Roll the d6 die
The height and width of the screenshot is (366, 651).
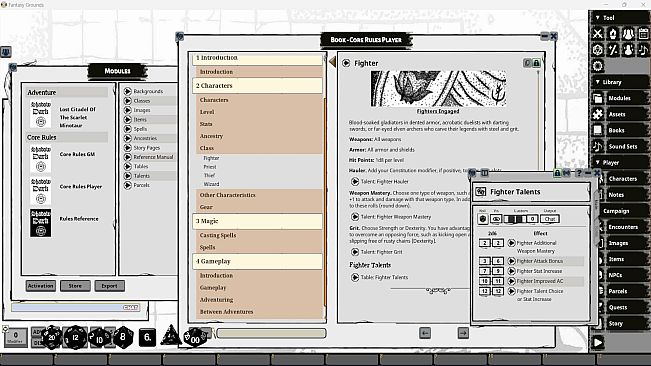click(x=147, y=337)
